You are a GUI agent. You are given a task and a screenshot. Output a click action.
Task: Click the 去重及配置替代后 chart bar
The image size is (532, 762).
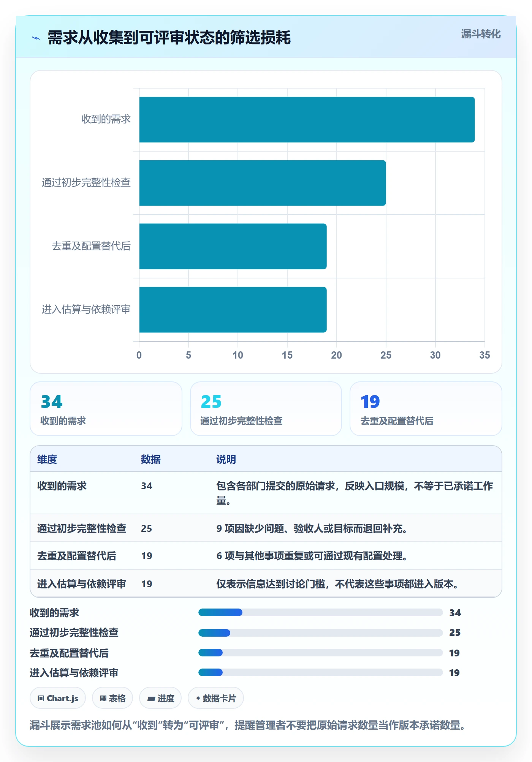233,246
